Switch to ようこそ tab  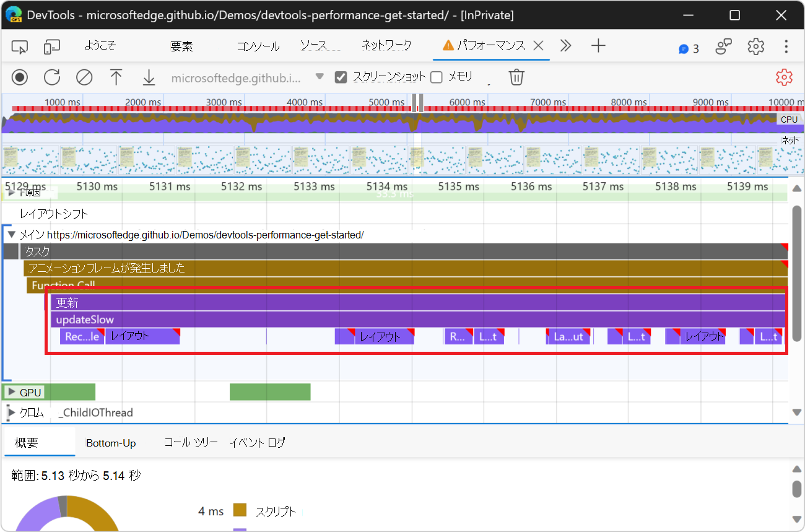pos(100,46)
